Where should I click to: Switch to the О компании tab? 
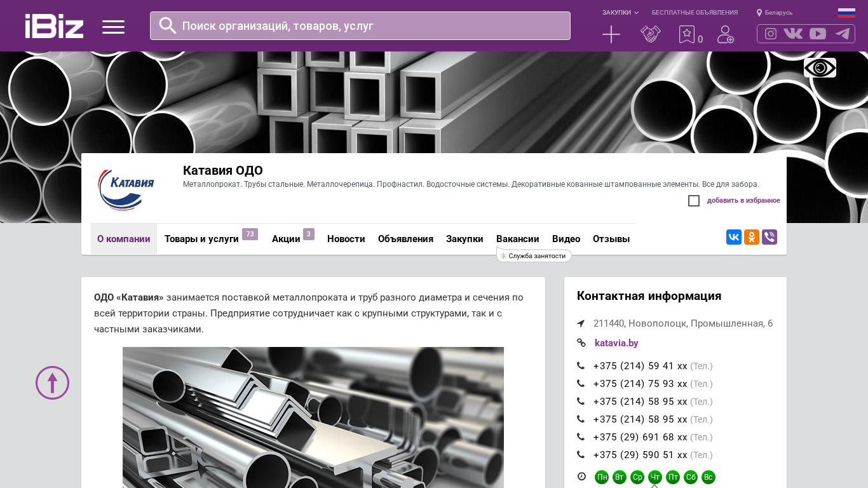pos(124,239)
